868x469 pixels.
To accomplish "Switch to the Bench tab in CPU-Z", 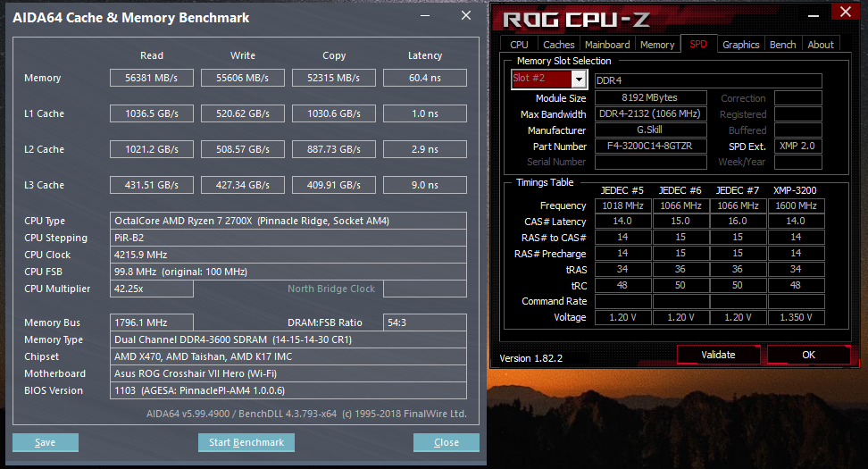I will pyautogui.click(x=783, y=45).
